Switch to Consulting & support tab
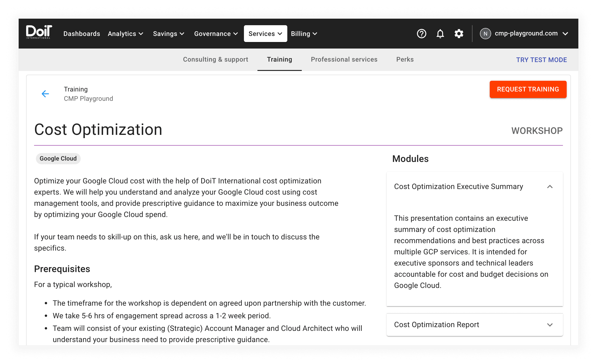 [215, 59]
